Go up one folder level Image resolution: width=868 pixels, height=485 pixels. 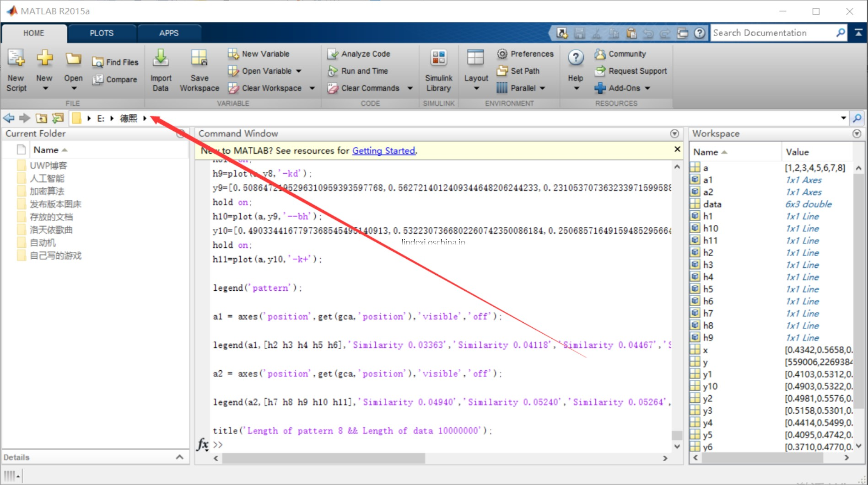41,118
